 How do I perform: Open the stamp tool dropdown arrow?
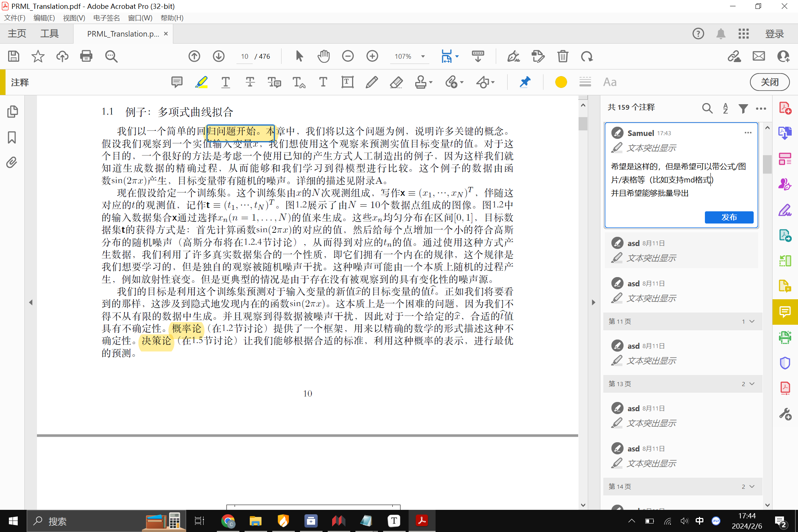click(431, 82)
